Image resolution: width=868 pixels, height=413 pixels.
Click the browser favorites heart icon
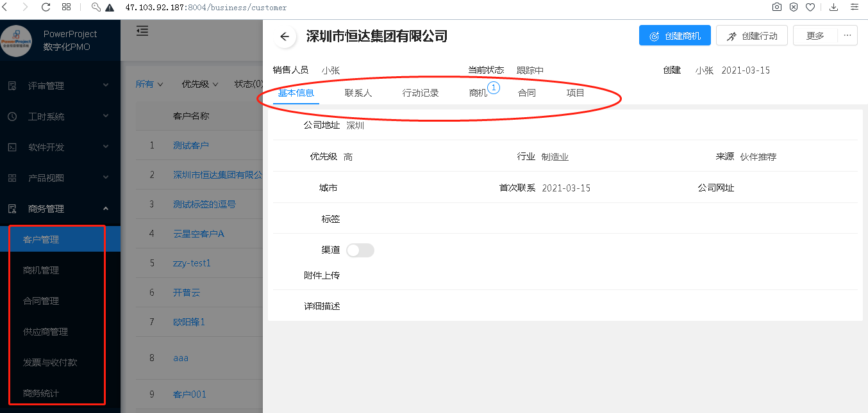coord(810,7)
